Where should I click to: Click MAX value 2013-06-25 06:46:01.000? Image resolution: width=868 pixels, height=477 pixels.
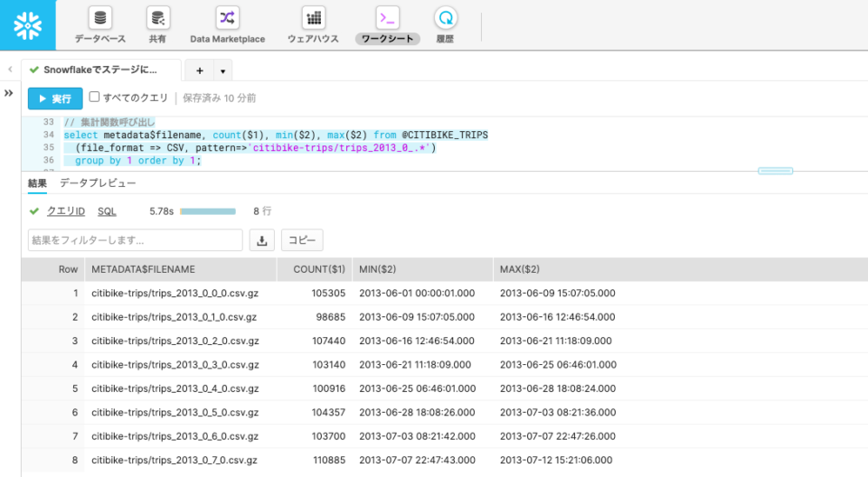point(558,365)
